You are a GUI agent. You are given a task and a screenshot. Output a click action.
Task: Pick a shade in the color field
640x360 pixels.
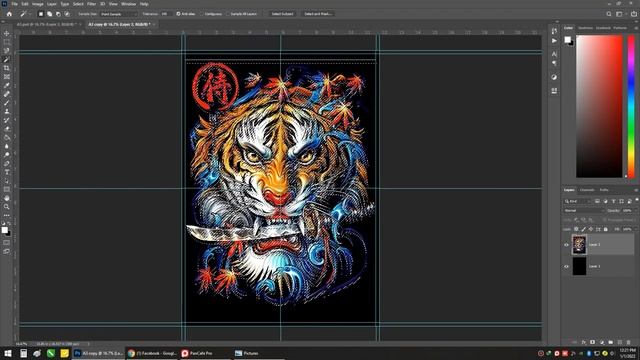(599, 106)
